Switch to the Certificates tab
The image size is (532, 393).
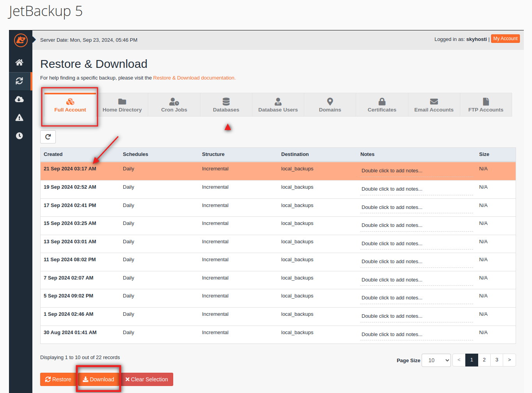pos(382,105)
